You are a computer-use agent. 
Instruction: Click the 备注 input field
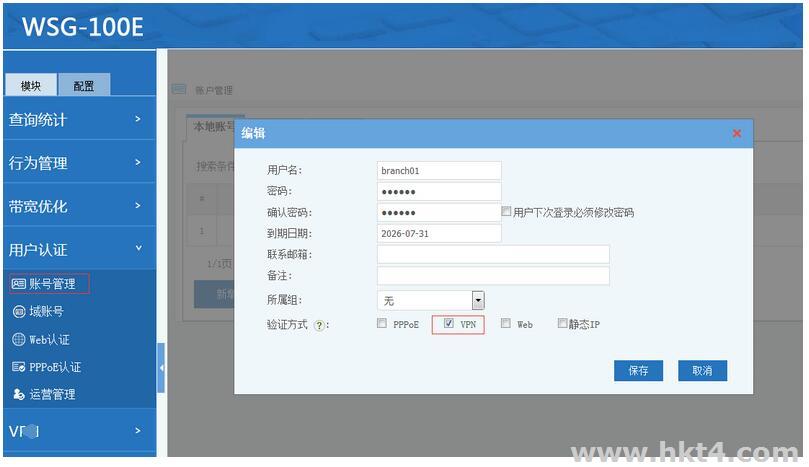coord(493,276)
